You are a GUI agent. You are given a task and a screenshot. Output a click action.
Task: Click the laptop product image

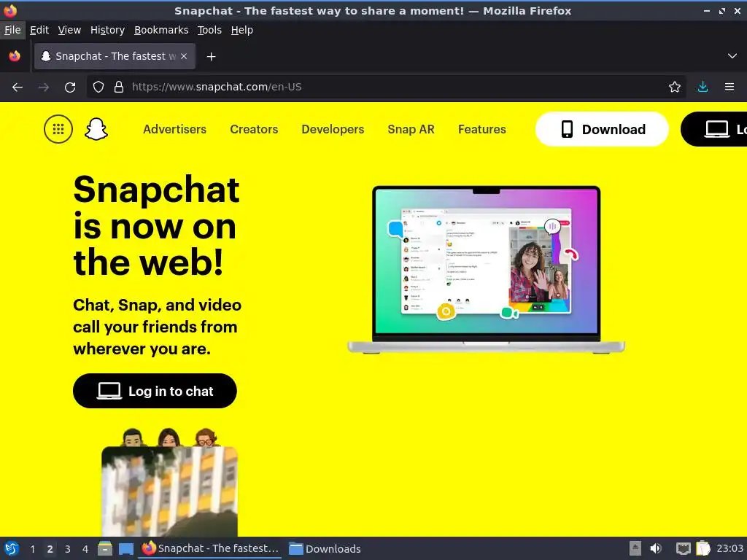click(487, 270)
